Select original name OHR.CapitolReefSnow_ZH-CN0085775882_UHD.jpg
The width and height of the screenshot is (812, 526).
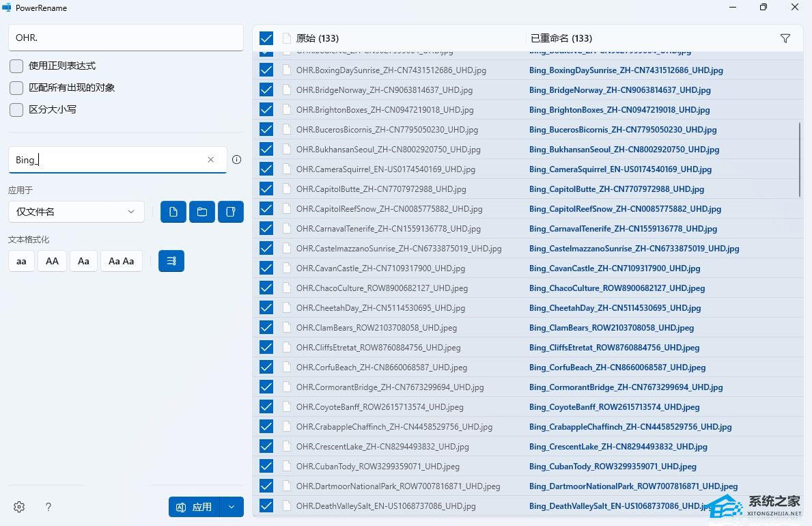coord(389,209)
